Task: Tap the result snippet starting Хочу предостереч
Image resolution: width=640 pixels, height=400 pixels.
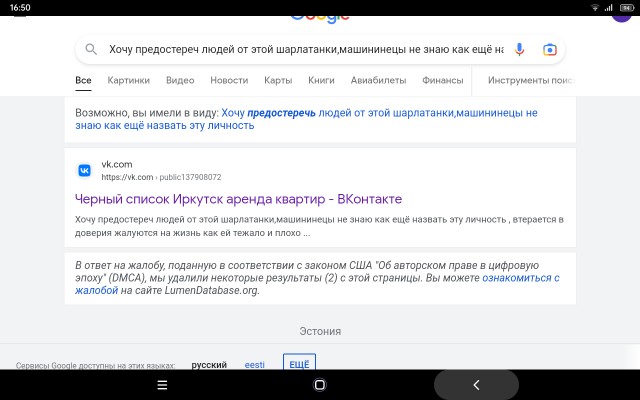Action: coord(319,226)
